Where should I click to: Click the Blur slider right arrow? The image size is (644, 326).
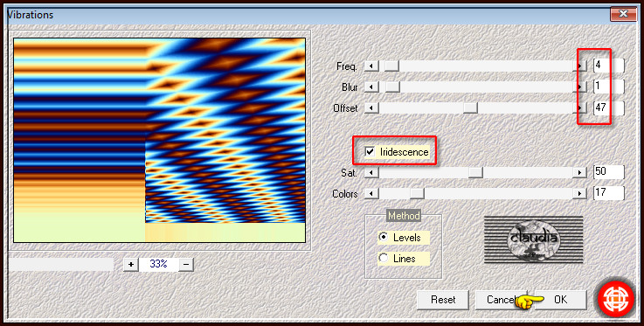click(579, 87)
